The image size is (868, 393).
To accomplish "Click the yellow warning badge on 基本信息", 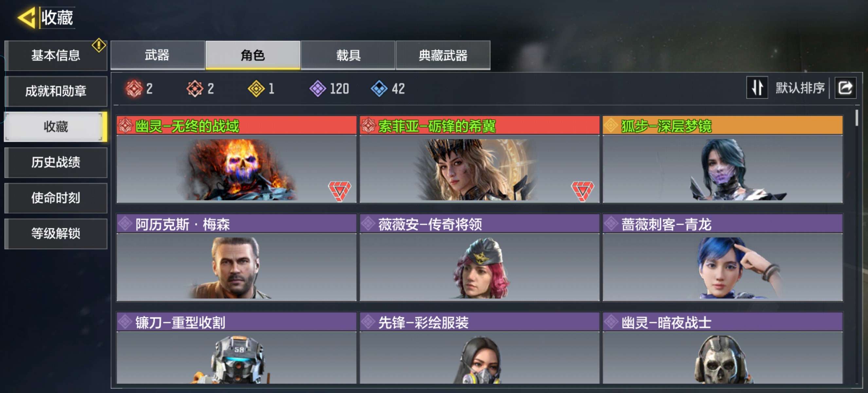I will tap(99, 45).
